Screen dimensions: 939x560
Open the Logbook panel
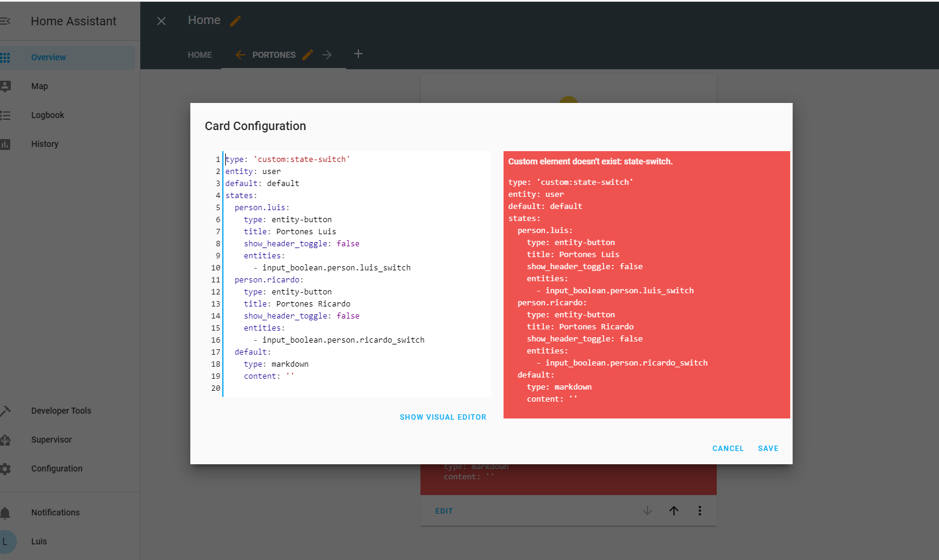[48, 115]
